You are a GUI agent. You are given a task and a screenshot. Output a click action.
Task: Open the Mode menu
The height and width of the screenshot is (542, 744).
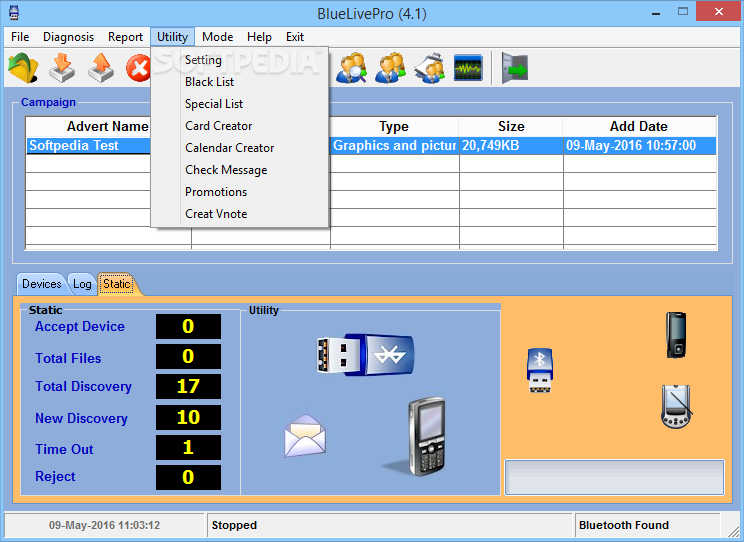[217, 37]
